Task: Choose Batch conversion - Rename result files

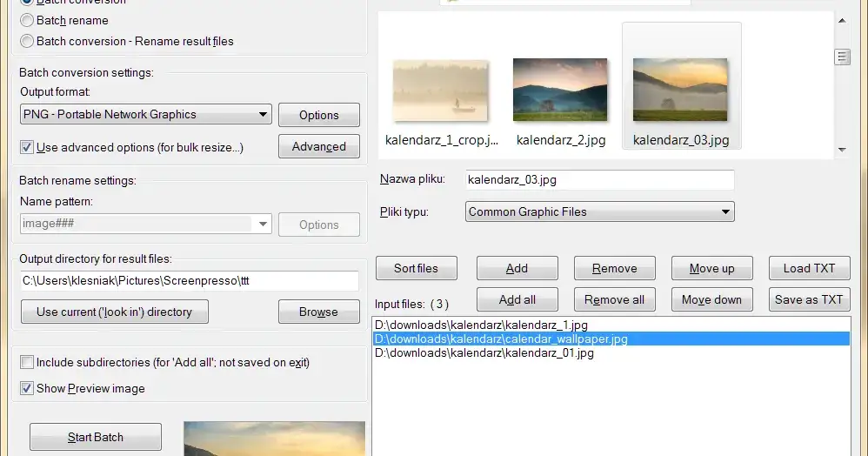Action: click(28, 41)
